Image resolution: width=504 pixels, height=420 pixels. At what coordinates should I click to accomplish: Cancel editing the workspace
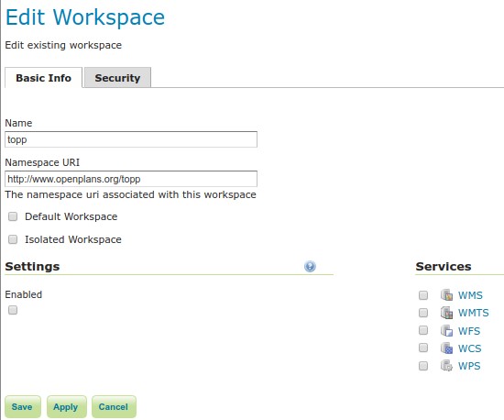click(114, 406)
